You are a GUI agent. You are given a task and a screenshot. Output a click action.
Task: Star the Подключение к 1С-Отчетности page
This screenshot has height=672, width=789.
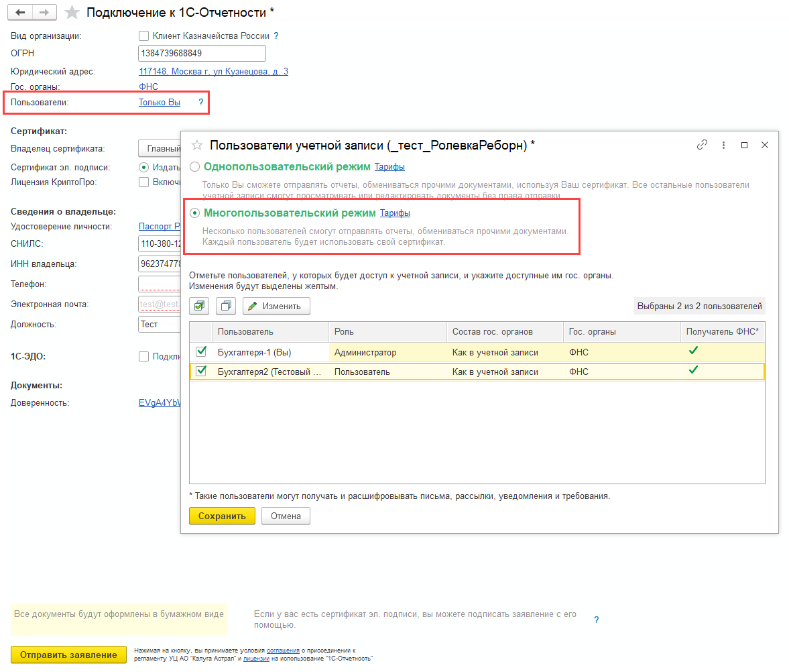[x=72, y=13]
